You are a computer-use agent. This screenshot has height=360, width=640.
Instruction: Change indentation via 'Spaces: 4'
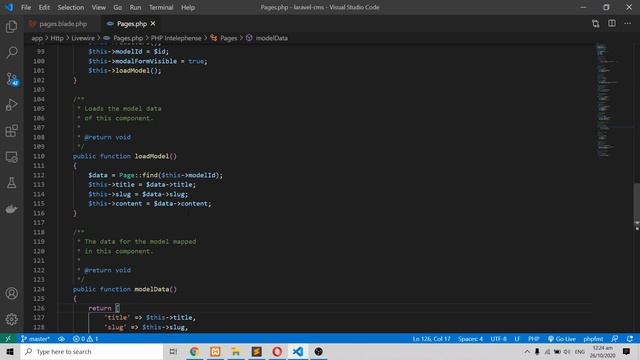tap(470, 339)
